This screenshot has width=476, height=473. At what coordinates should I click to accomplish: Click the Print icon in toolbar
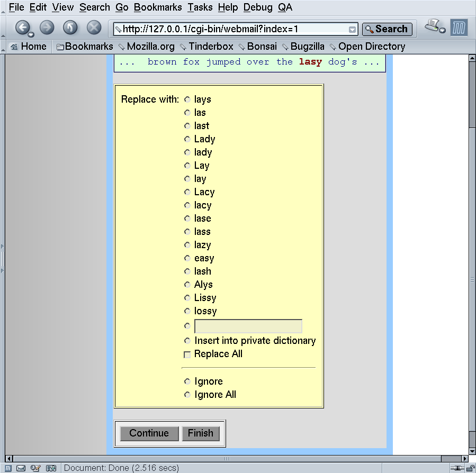click(432, 25)
